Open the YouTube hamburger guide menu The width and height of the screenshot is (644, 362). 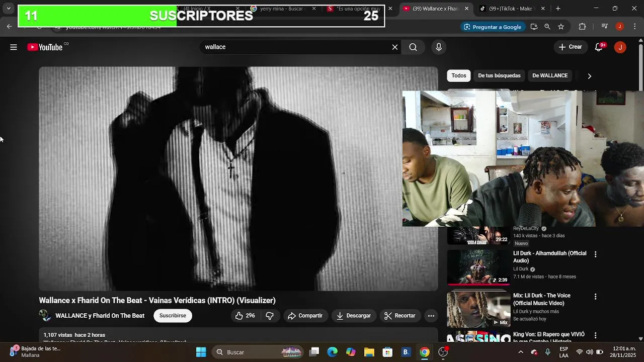14,47
